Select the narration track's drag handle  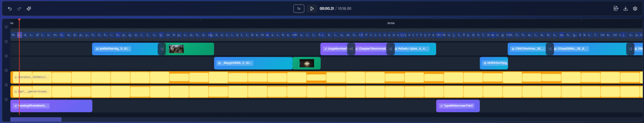point(6,70)
